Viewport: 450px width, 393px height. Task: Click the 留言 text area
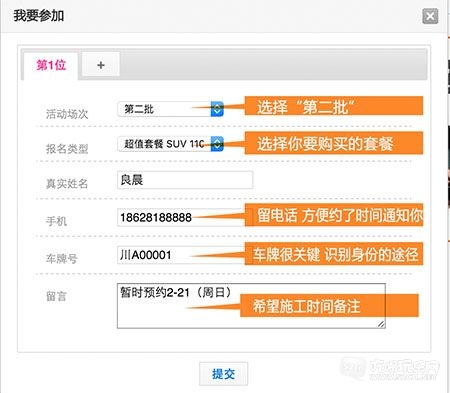[x=251, y=306]
